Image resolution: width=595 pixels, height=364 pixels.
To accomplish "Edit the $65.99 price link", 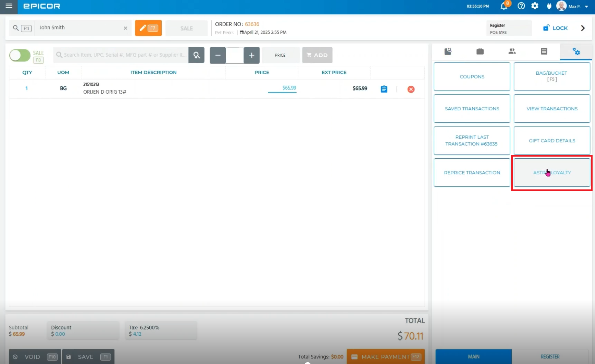I will coord(289,88).
